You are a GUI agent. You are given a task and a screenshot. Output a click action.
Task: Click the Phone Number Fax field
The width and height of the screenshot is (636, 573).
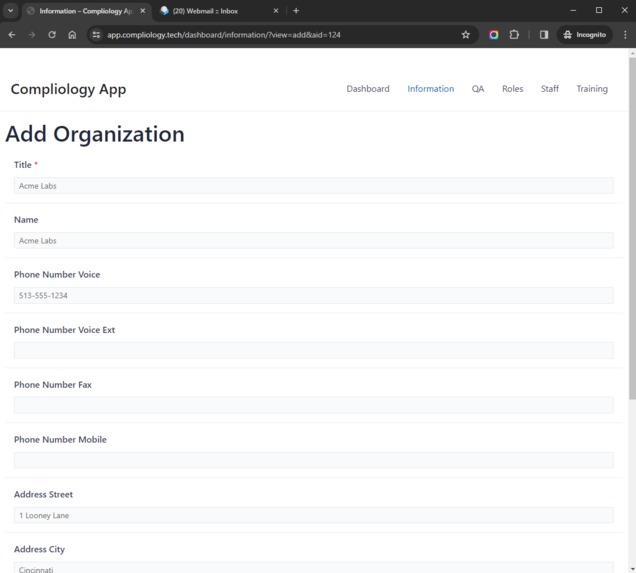tap(314, 405)
